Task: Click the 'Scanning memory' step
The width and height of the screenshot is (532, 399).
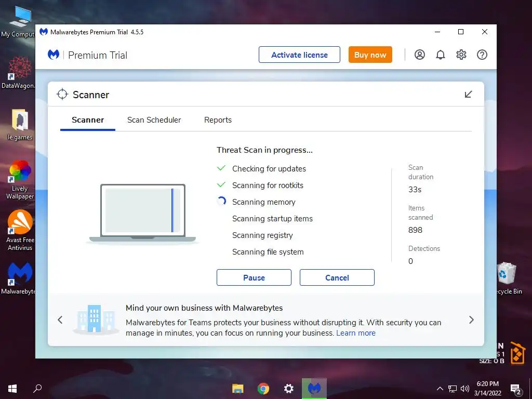Action: tap(263, 202)
